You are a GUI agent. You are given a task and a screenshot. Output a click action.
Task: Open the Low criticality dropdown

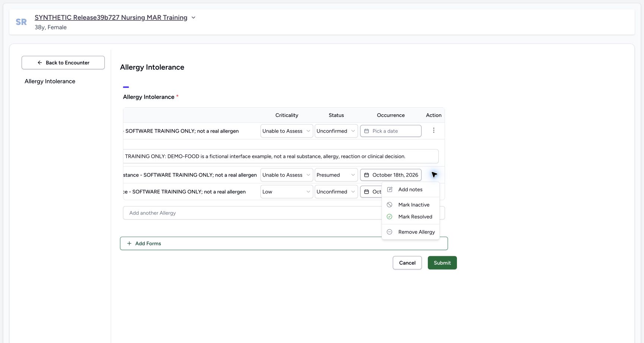[287, 192]
